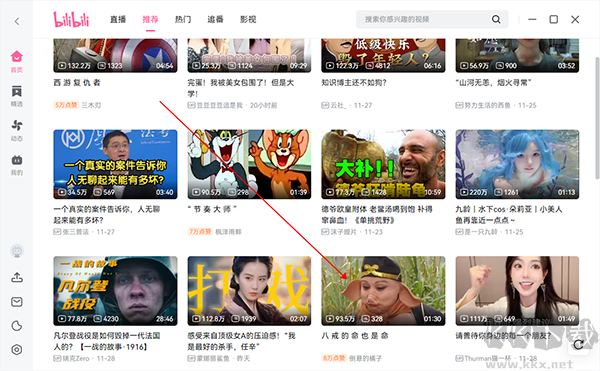Viewport: 600px width, 371px height.
Task: Open uploader 张三普法 profile
Action: pyautogui.click(x=75, y=232)
